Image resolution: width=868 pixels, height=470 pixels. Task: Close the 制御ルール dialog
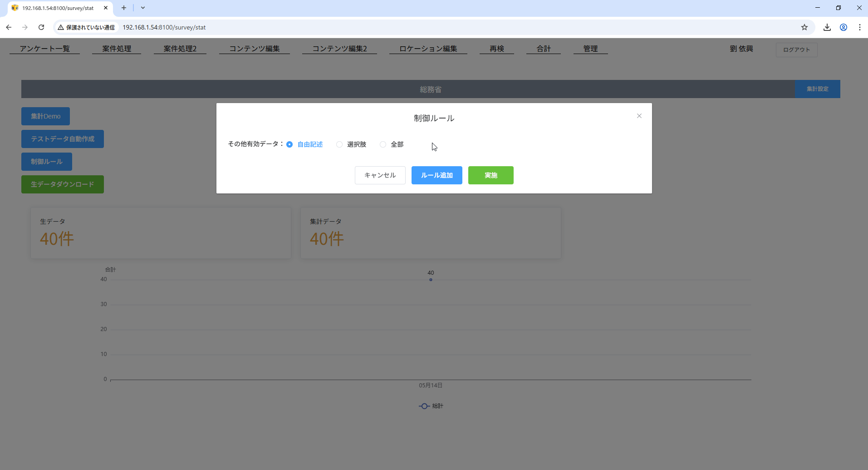tap(639, 116)
